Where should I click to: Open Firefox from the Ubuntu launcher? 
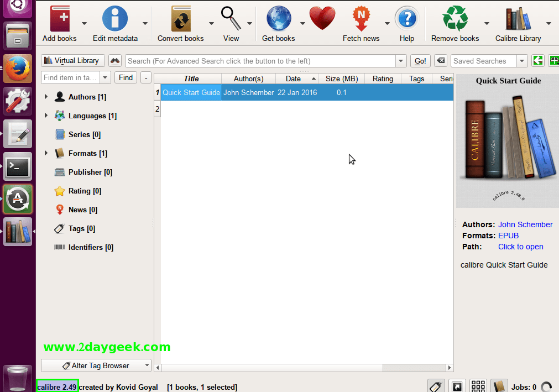click(x=18, y=69)
